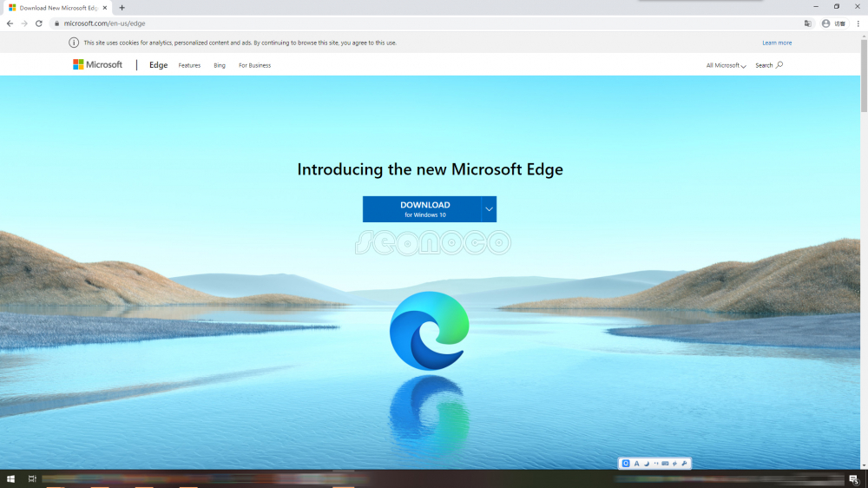Expand the download options arrow beside DOWNLOAD

click(x=489, y=209)
